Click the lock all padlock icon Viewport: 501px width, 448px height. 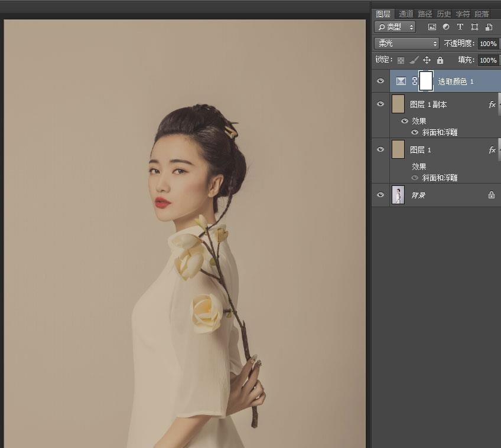click(440, 60)
